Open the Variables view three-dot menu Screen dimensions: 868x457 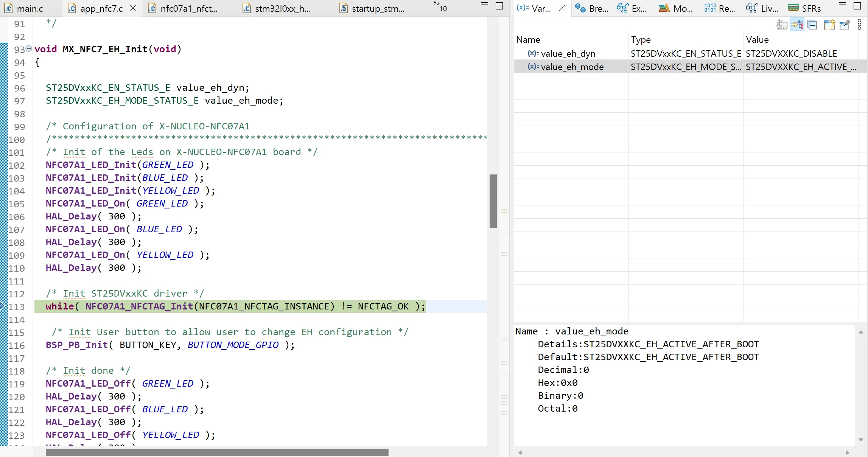click(x=859, y=25)
